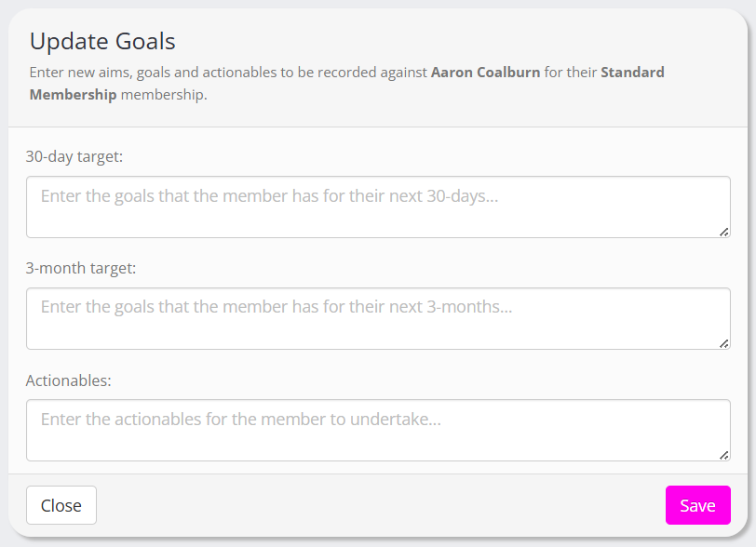Close the Update Goals dialog

(61, 505)
